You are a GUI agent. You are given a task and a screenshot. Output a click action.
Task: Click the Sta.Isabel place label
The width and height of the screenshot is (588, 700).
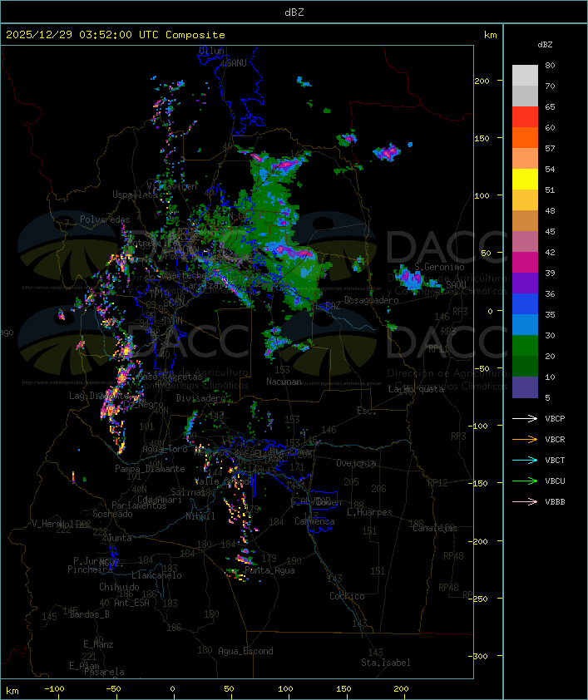[386, 663]
